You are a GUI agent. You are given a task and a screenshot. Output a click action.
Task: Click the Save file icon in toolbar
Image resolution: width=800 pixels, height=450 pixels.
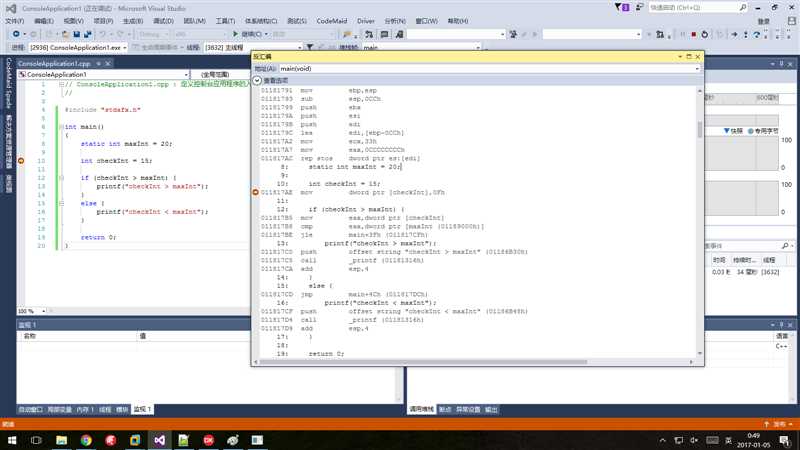[76, 34]
